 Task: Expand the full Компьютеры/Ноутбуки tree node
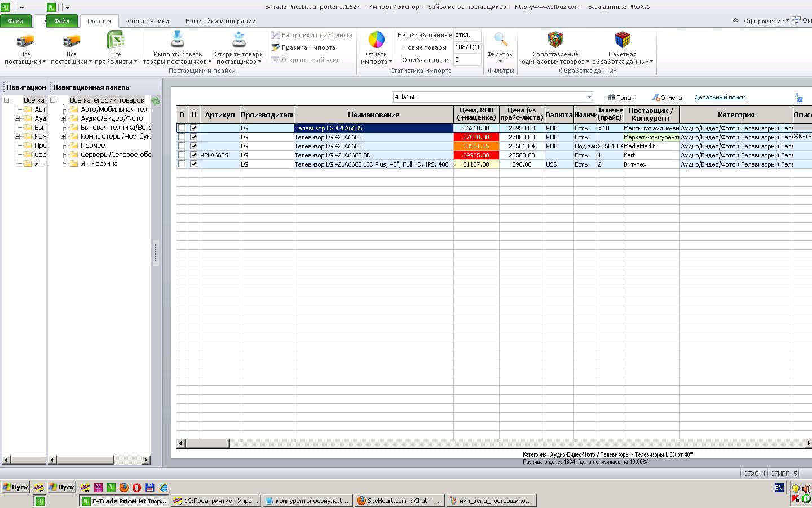(x=64, y=137)
